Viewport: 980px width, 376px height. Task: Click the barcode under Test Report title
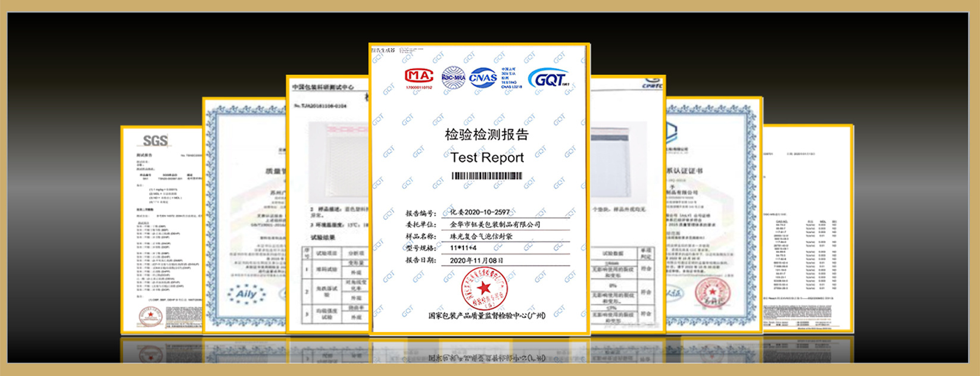[486, 176]
